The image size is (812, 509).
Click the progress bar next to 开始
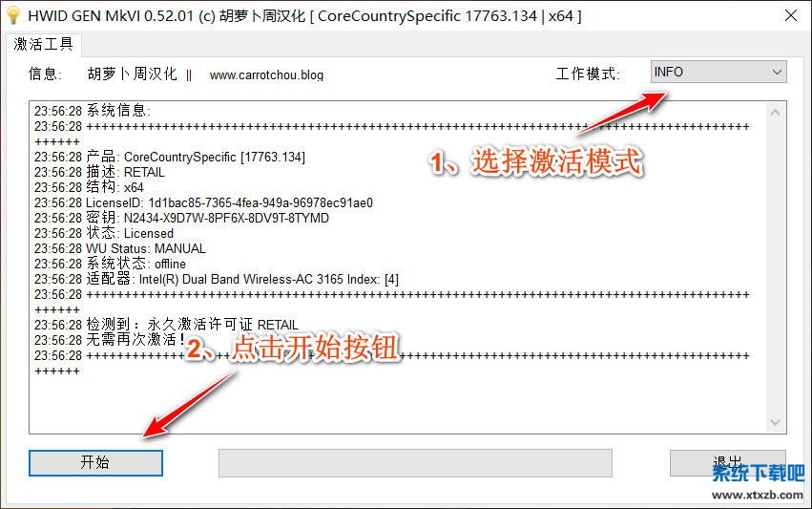coord(415,463)
